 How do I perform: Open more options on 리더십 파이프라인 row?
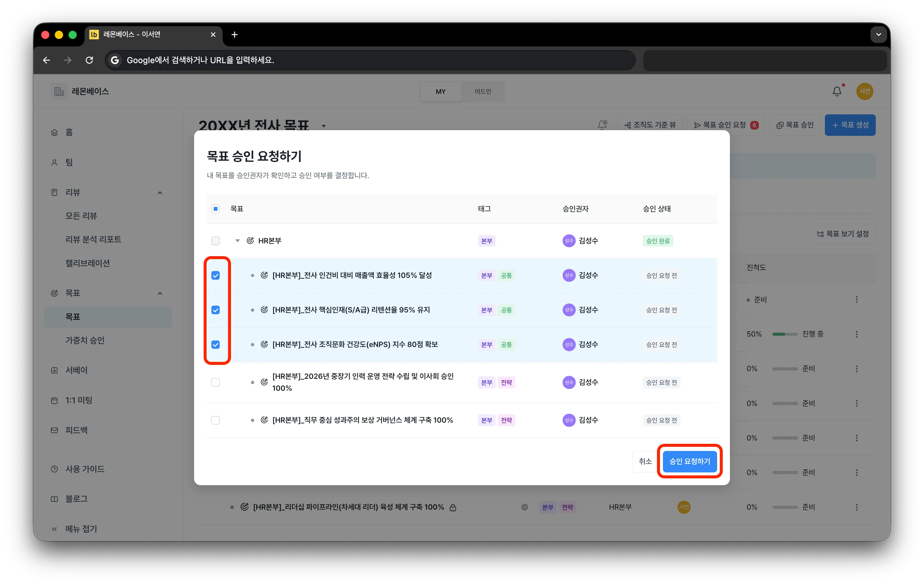point(856,507)
